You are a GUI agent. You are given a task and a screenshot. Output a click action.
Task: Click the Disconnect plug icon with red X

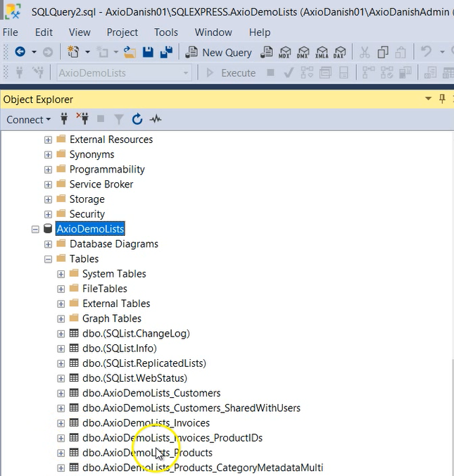point(83,120)
